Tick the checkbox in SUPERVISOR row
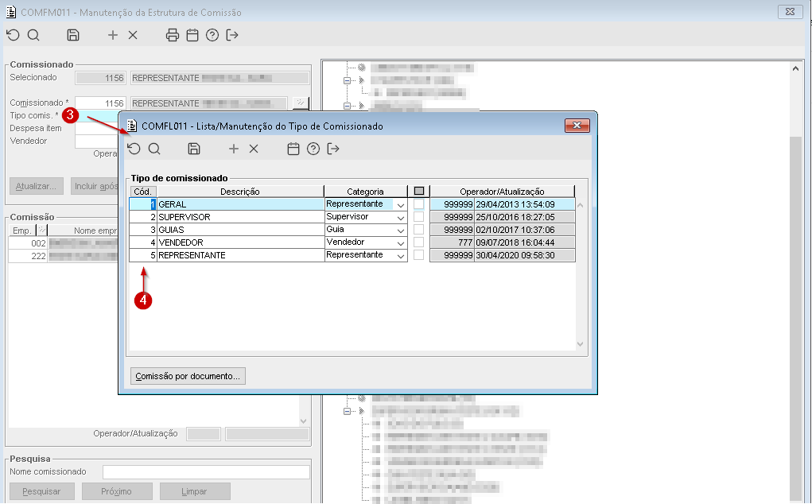 [419, 217]
